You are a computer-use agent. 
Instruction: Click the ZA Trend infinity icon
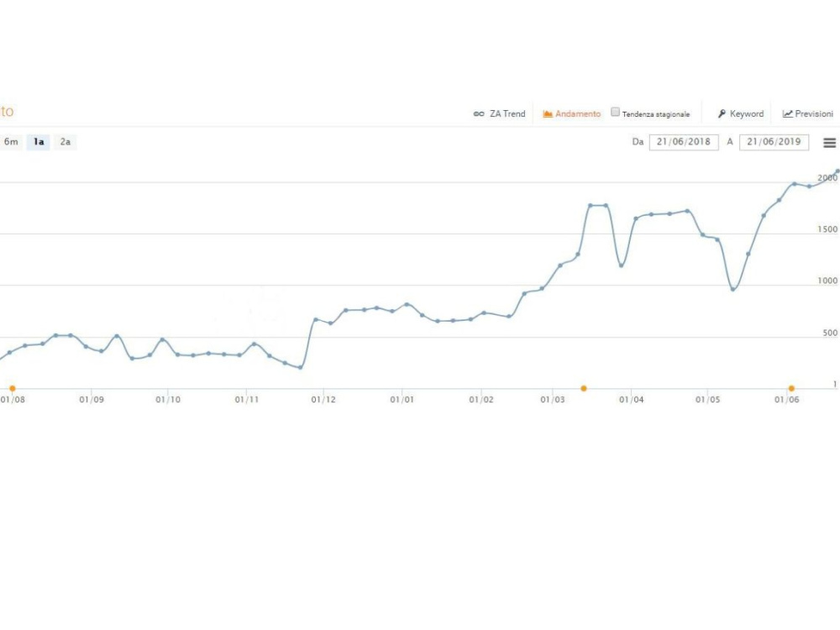click(x=479, y=113)
